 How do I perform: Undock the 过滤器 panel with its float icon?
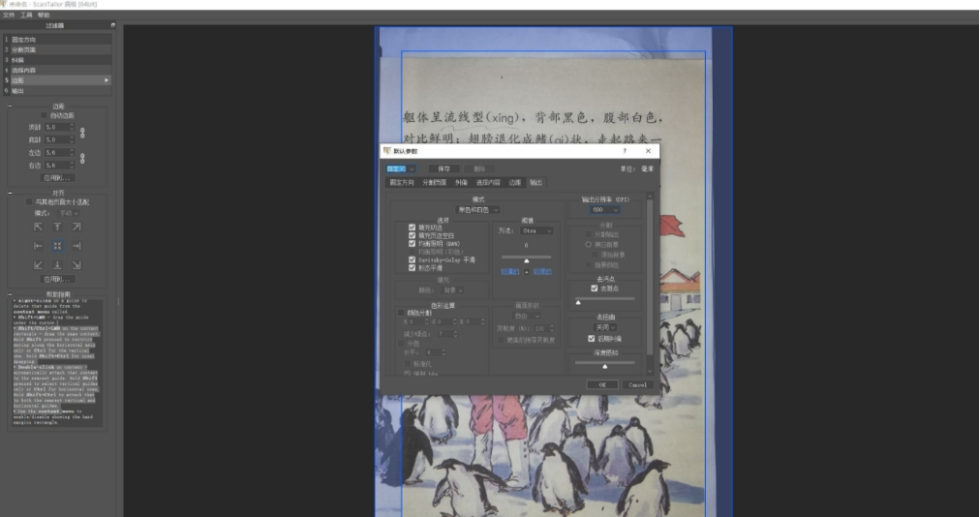click(112, 25)
